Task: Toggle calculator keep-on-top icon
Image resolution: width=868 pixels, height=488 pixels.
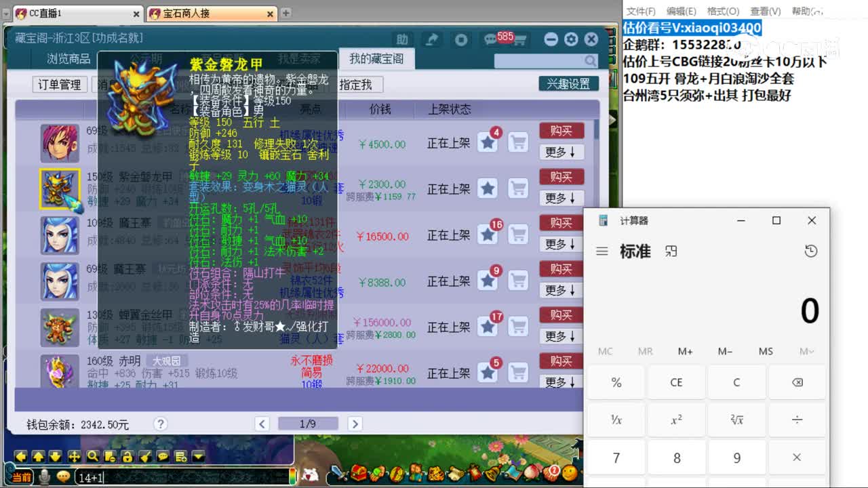Action: pos(671,251)
